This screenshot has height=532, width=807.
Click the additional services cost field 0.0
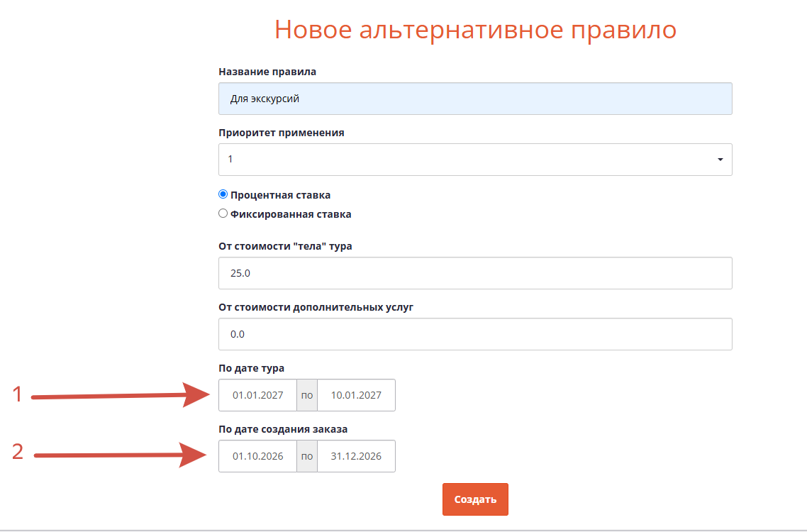pyautogui.click(x=475, y=334)
